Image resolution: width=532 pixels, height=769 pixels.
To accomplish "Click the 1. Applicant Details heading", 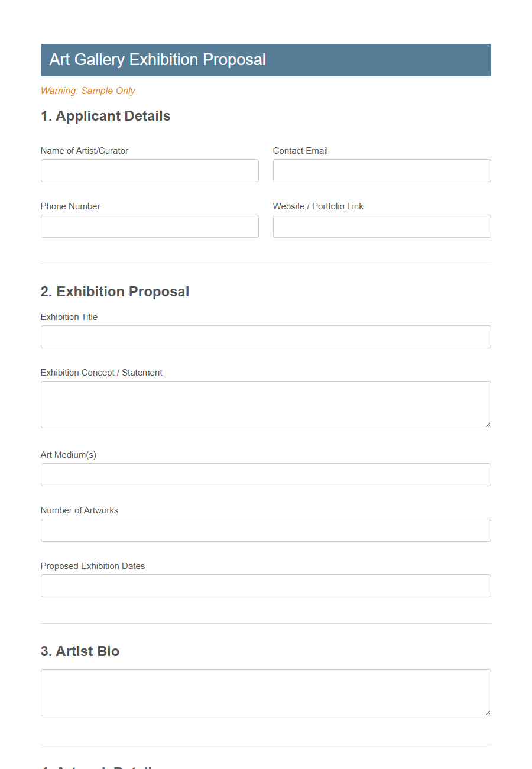I will coord(105,116).
